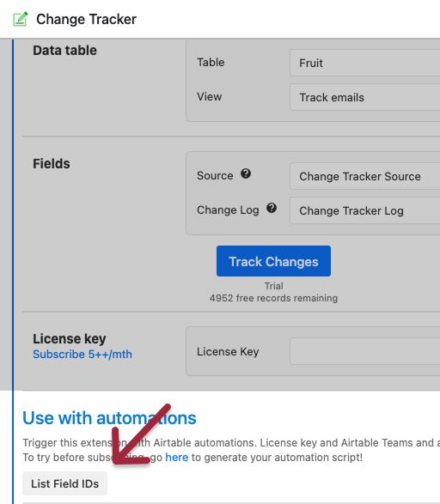This screenshot has width=440, height=504.
Task: Click the Use with automations heading
Action: point(109,418)
